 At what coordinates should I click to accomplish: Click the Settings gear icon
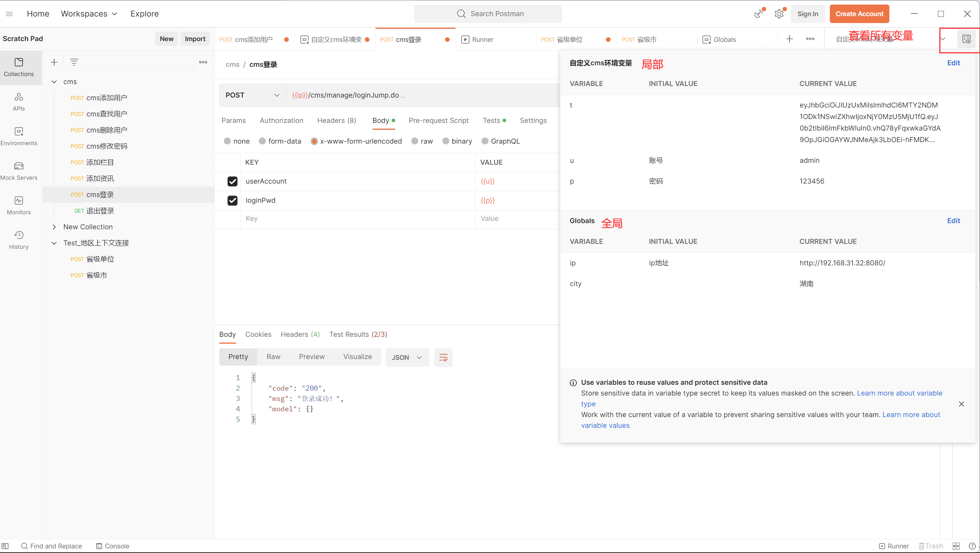779,14
